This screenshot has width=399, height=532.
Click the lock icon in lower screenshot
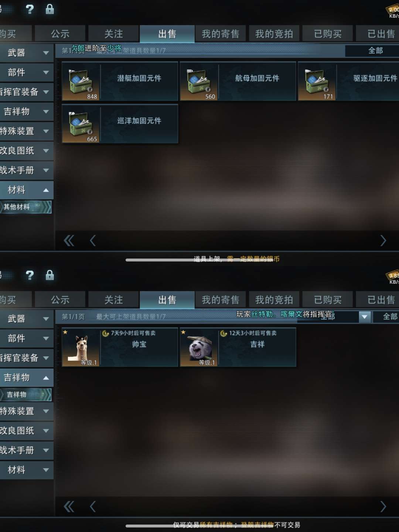pos(50,275)
